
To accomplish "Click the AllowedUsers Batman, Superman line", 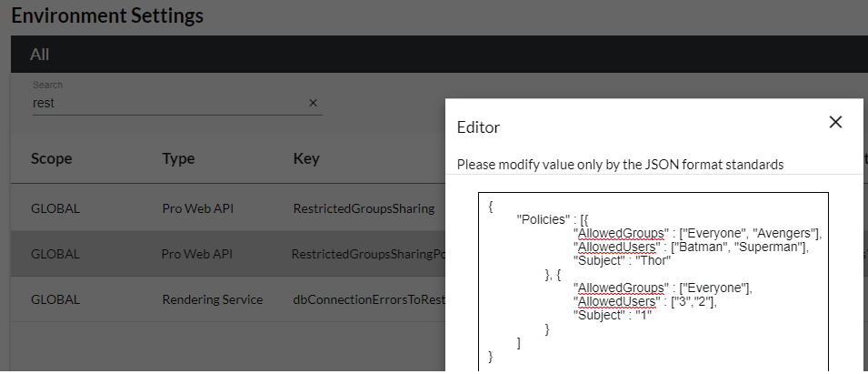I will coord(691,247).
